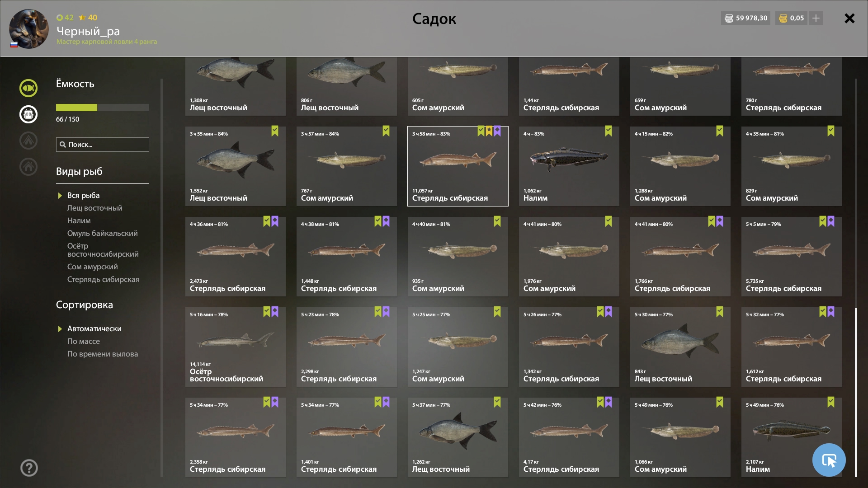This screenshot has width=868, height=488.
Task: Toggle yellow star marker on 11,057 кг Стерлядь
Action: [x=489, y=131]
